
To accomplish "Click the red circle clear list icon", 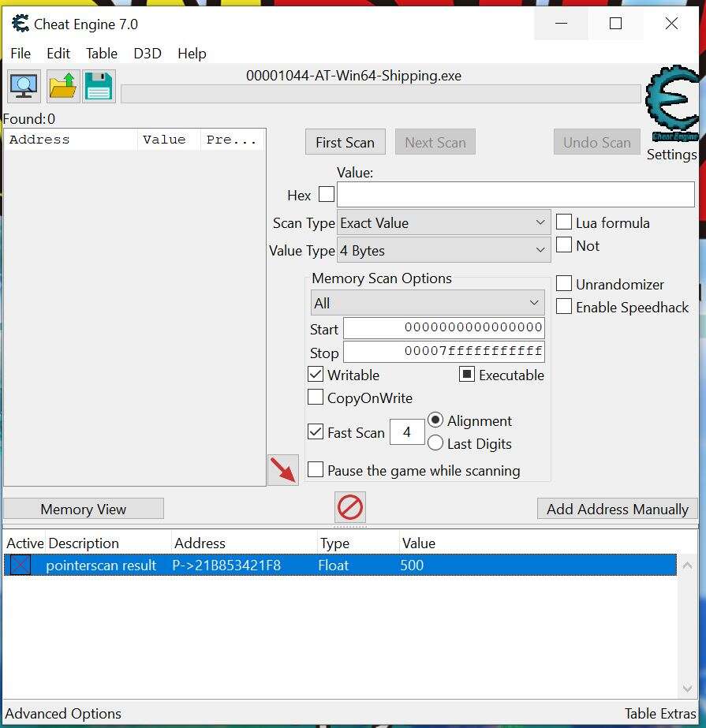I will click(350, 507).
